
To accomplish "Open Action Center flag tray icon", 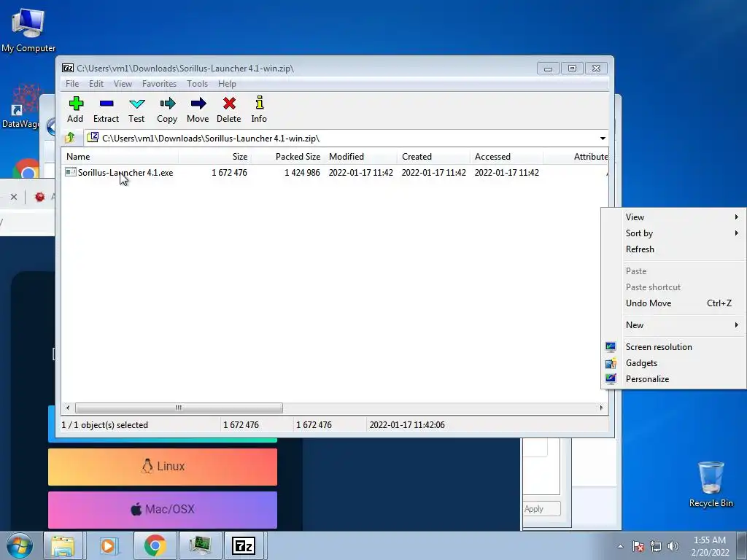I will [638, 546].
